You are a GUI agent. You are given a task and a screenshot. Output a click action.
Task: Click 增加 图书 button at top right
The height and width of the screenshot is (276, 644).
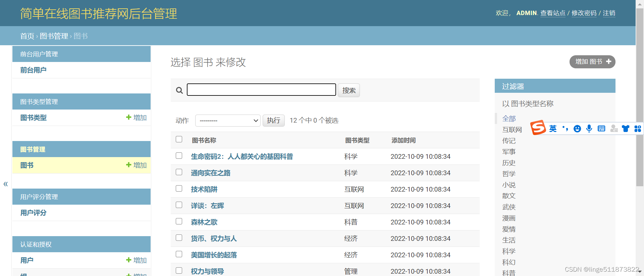click(x=592, y=62)
